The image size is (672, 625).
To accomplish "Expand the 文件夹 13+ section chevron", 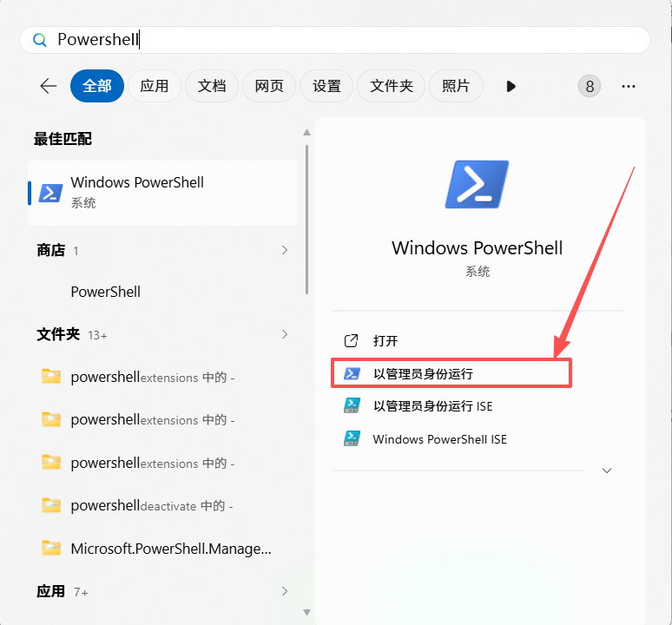I will click(x=285, y=334).
